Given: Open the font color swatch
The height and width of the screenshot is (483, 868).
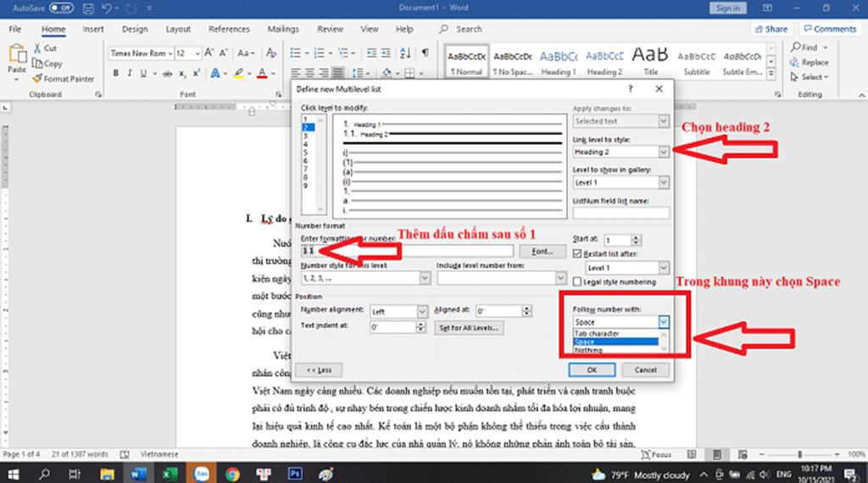Looking at the screenshot, I should coord(262,74).
